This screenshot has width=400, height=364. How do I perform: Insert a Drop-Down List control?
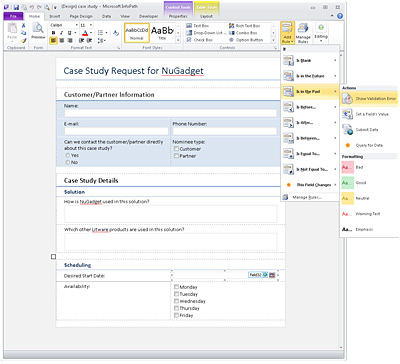pos(205,33)
